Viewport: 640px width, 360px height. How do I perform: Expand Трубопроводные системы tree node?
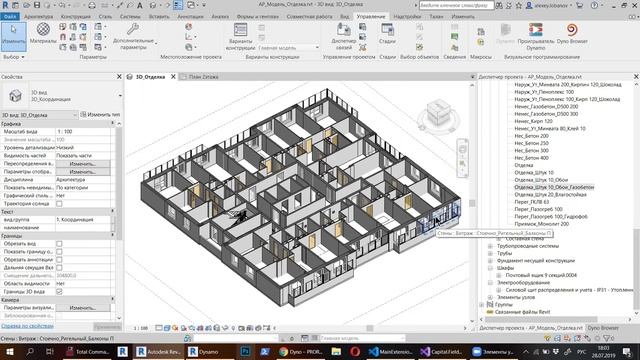tap(490, 246)
